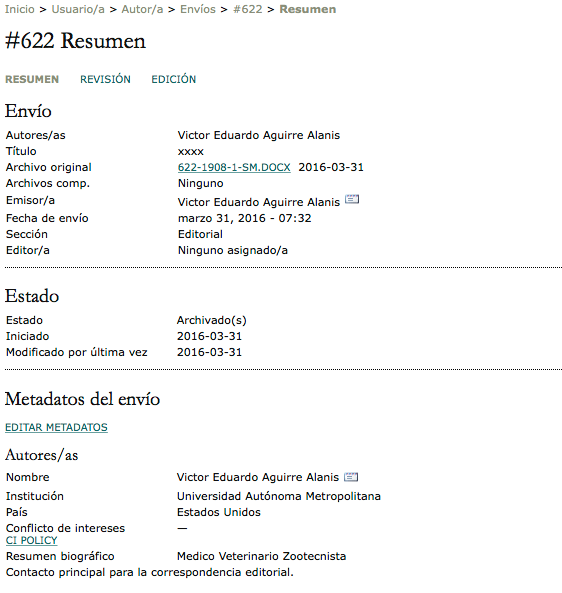Click the bold Resumen breadcrumb item
This screenshot has width=562, height=593.
tap(307, 9)
